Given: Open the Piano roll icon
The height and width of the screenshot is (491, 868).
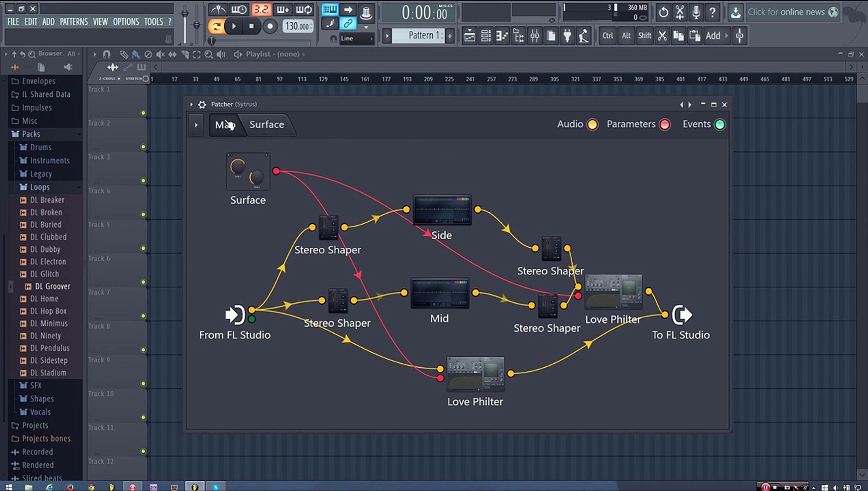Looking at the screenshot, I should click(x=502, y=36).
